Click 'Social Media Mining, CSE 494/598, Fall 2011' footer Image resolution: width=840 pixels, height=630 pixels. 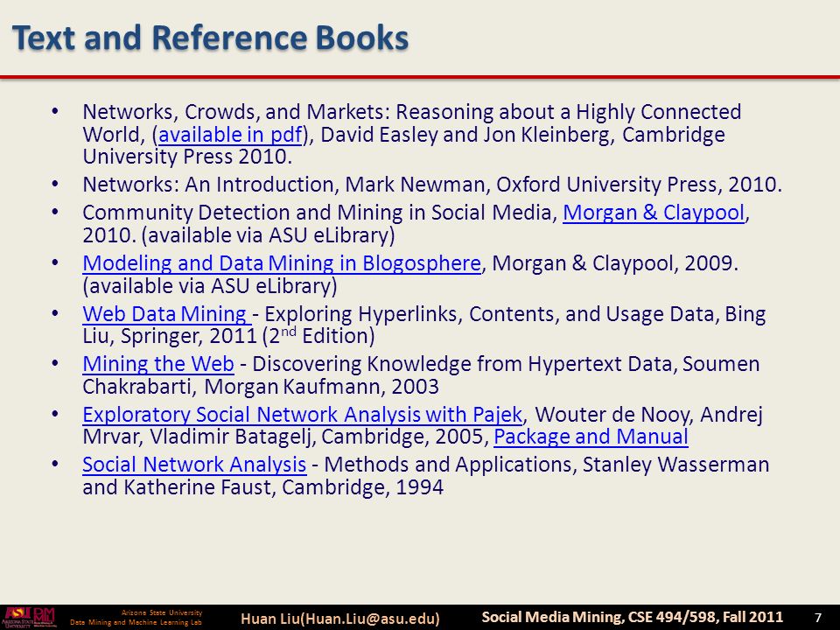[632, 617]
